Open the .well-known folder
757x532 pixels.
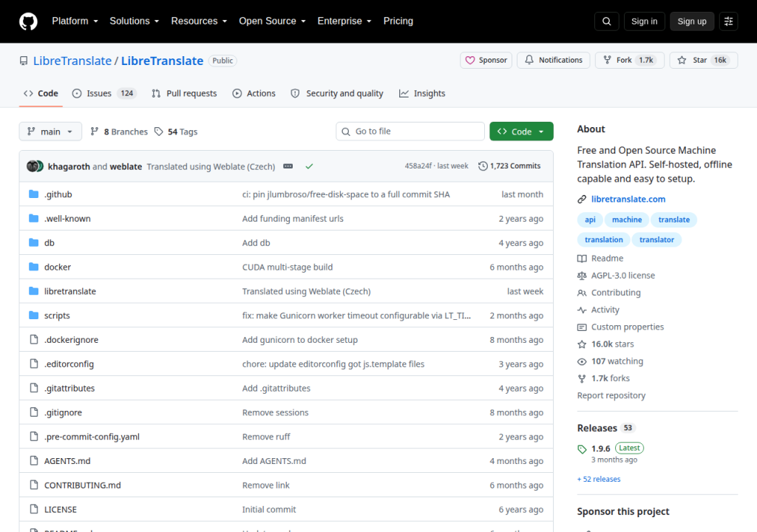67,218
